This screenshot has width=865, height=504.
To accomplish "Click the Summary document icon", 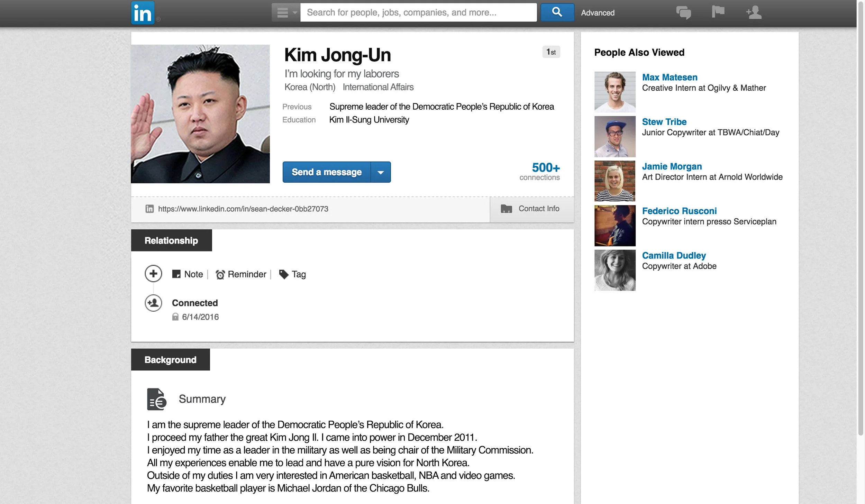I will pyautogui.click(x=157, y=399).
